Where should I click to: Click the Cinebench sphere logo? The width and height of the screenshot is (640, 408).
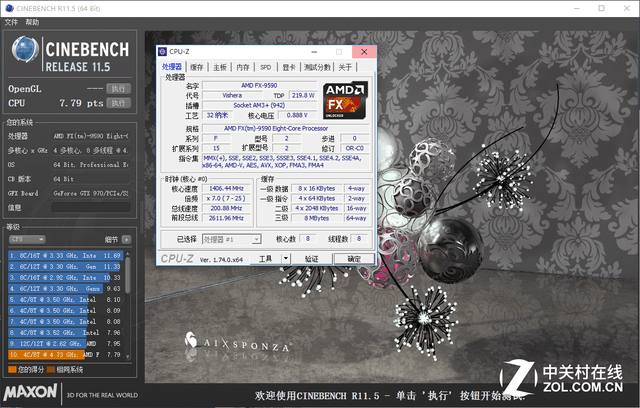coord(25,54)
